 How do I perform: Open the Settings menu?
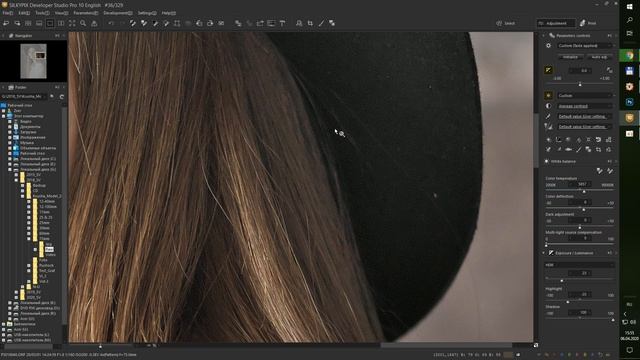coord(147,13)
